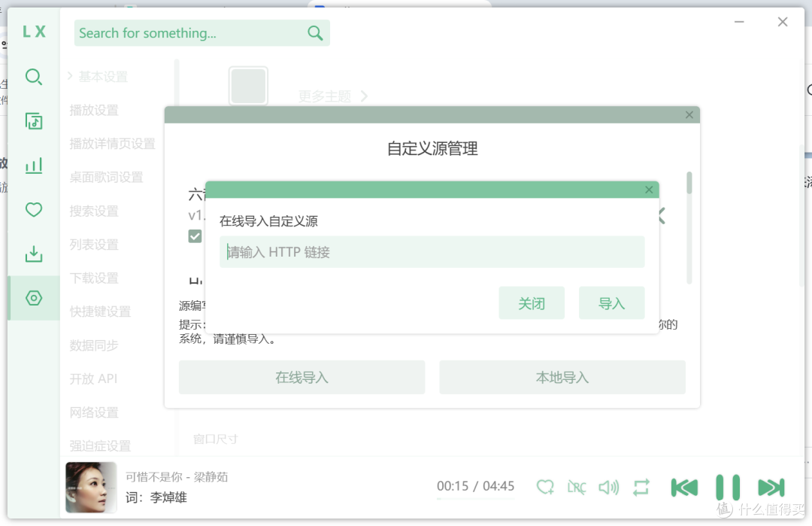The height and width of the screenshot is (526, 812).
Task: Click the 导入 button
Action: pyautogui.click(x=611, y=303)
